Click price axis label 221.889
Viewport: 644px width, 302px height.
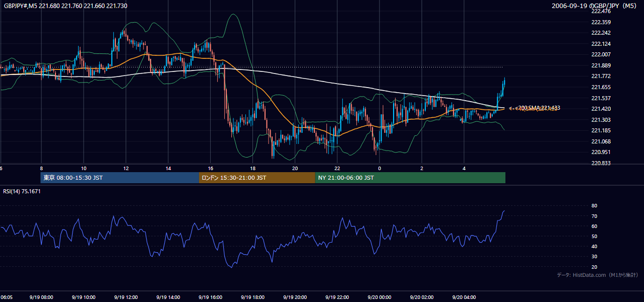click(x=601, y=65)
